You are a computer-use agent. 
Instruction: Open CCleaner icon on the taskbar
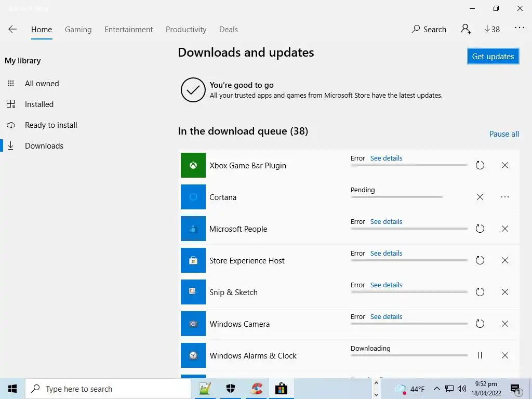pos(256,389)
